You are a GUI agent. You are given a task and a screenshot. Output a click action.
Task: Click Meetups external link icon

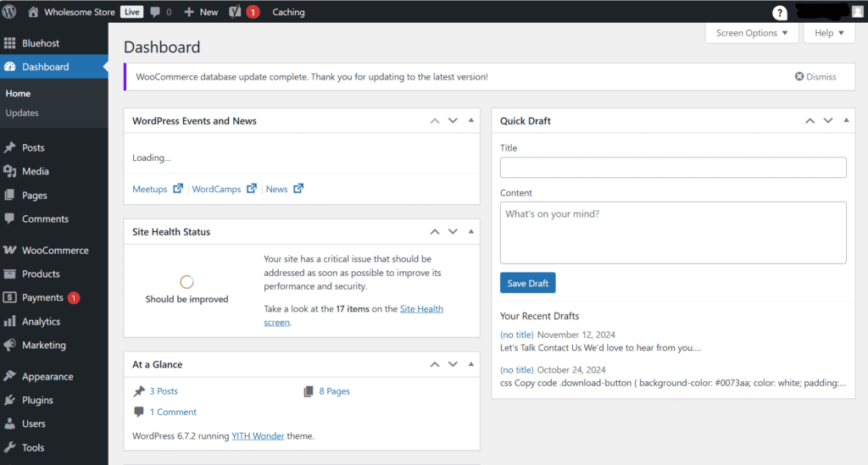click(x=178, y=189)
